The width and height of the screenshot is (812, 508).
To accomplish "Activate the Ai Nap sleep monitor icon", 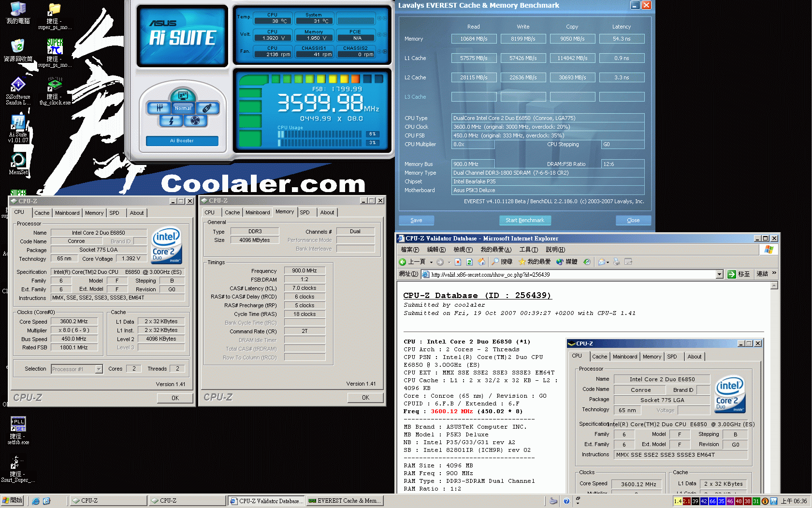I will tap(183, 95).
